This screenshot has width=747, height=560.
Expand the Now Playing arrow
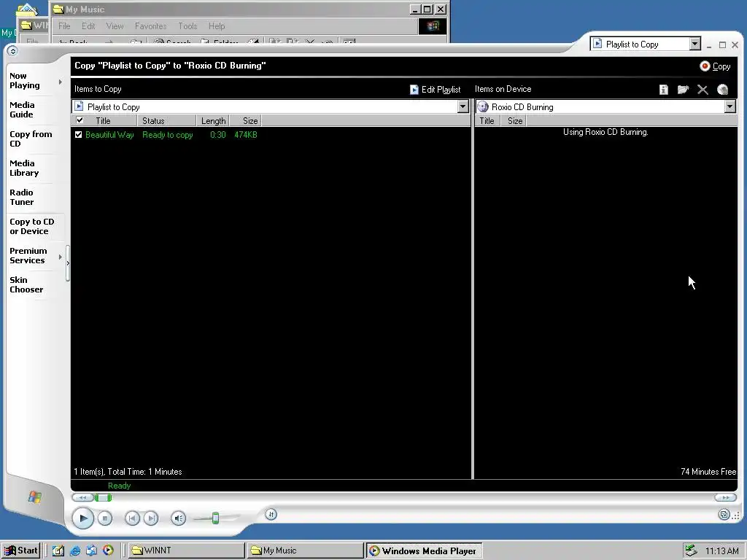pos(61,82)
